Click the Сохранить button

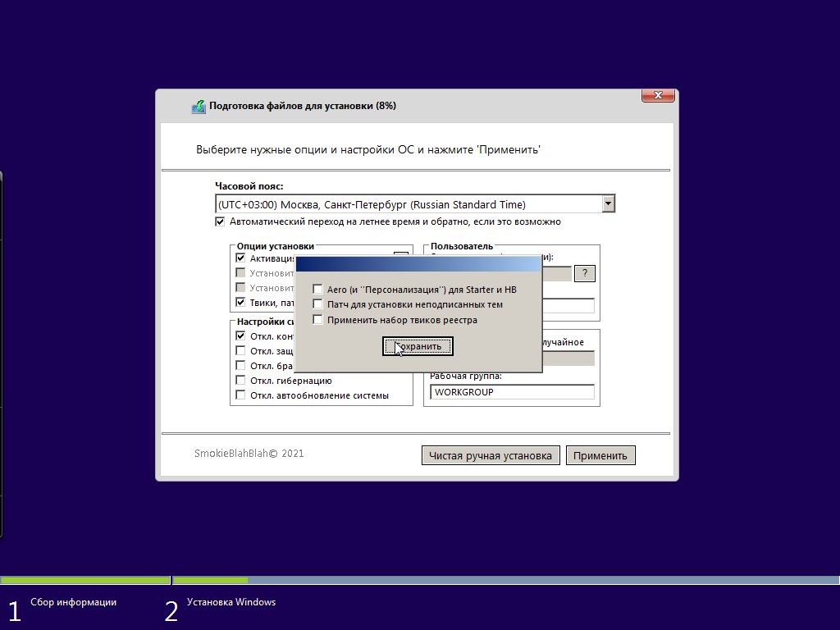418,346
